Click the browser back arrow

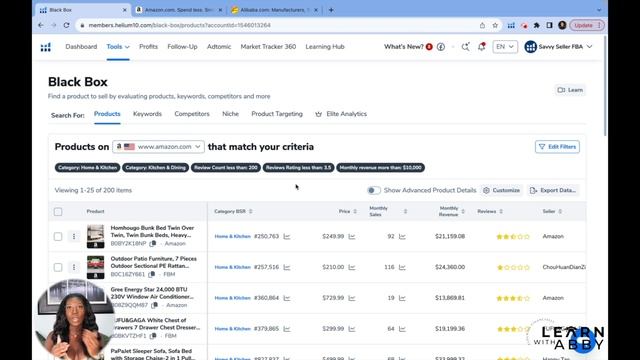point(41,25)
